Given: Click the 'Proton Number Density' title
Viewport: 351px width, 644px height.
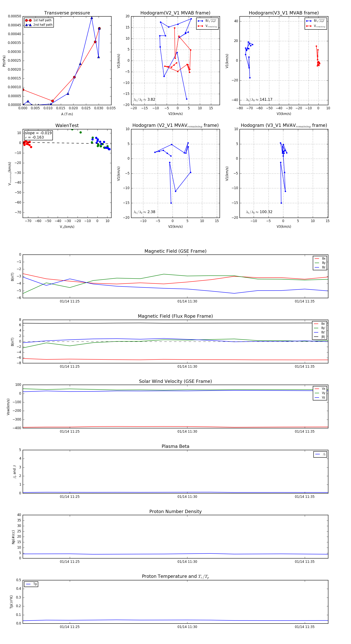Looking at the screenshot, I should point(175,511).
